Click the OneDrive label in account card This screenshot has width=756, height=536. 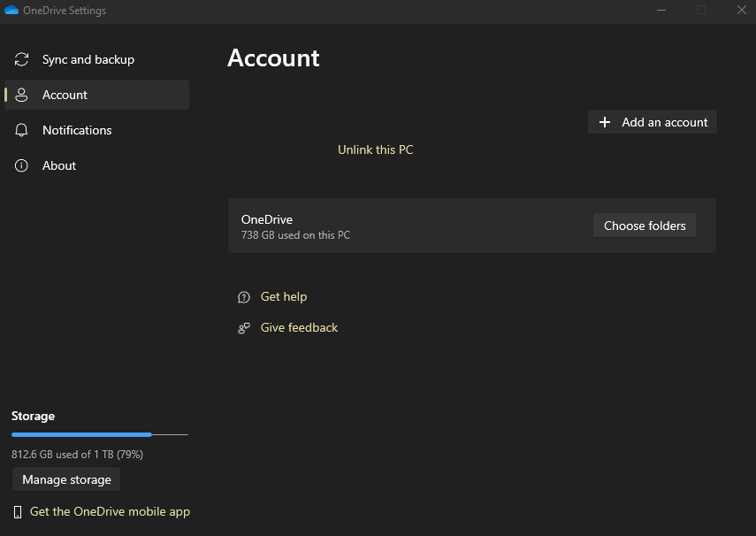[x=267, y=219]
